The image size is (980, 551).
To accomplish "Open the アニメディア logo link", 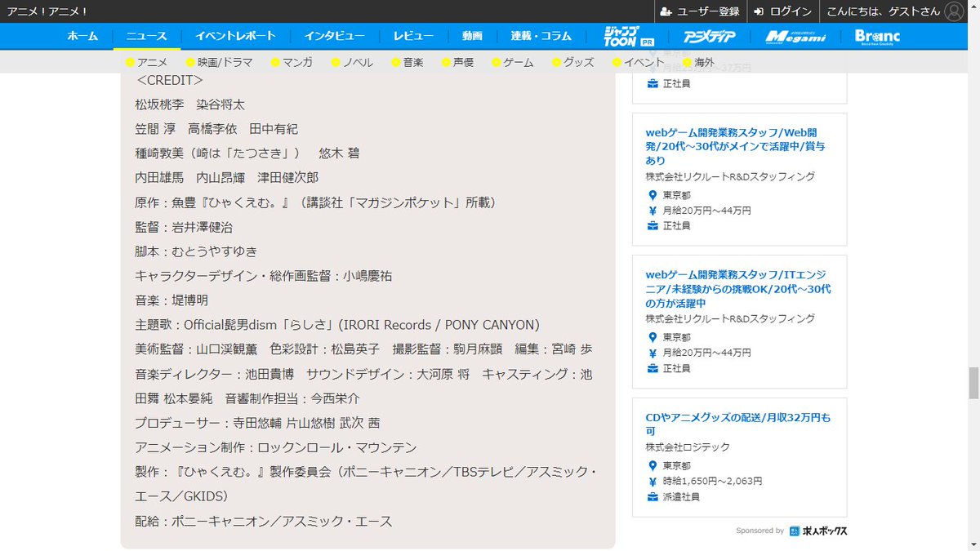I will point(708,37).
